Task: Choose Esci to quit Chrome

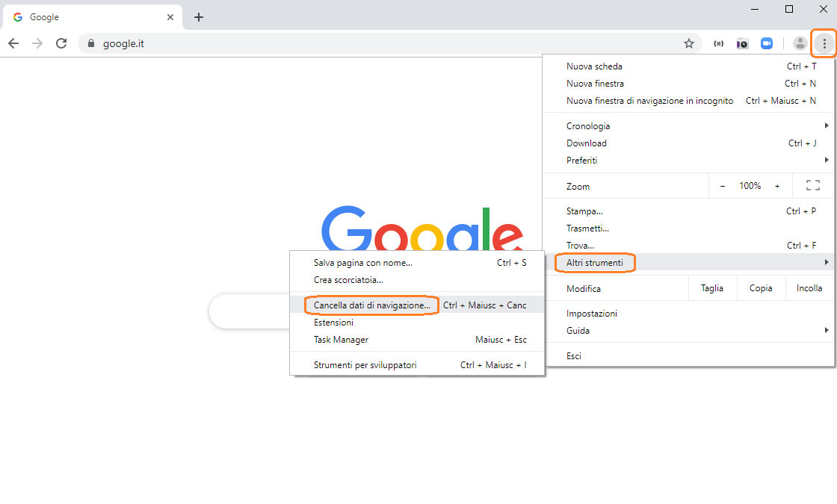Action: pyautogui.click(x=688, y=355)
